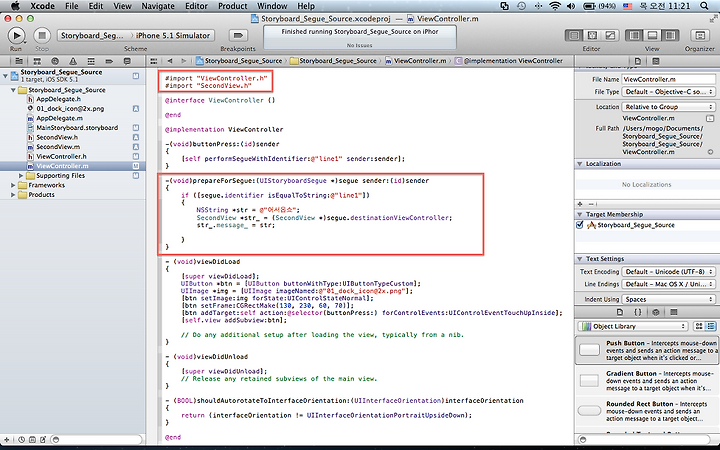Switch to the Standard editor
The image size is (720, 450).
click(x=574, y=35)
